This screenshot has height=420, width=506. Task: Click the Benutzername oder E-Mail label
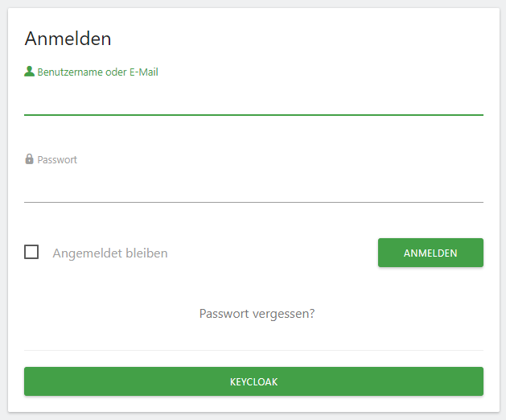point(98,72)
